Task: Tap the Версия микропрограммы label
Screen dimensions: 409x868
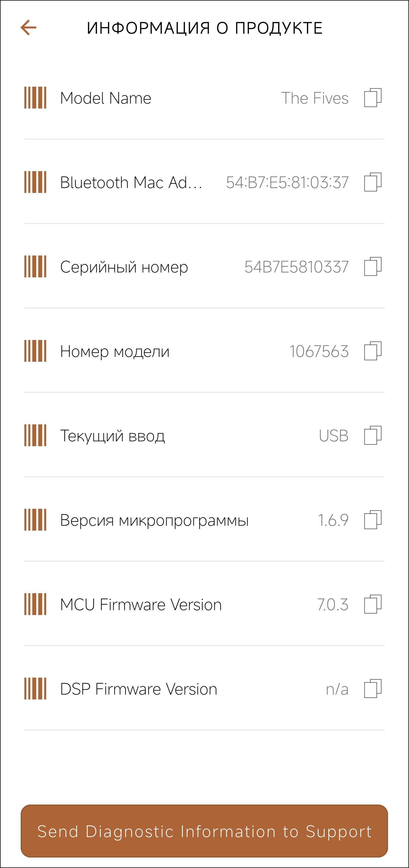Action: click(154, 520)
